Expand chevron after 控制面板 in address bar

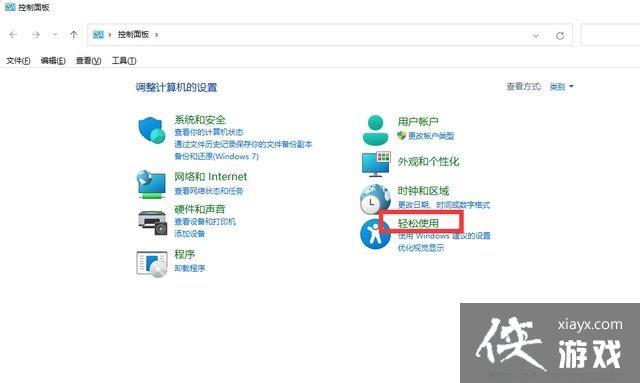click(x=156, y=35)
